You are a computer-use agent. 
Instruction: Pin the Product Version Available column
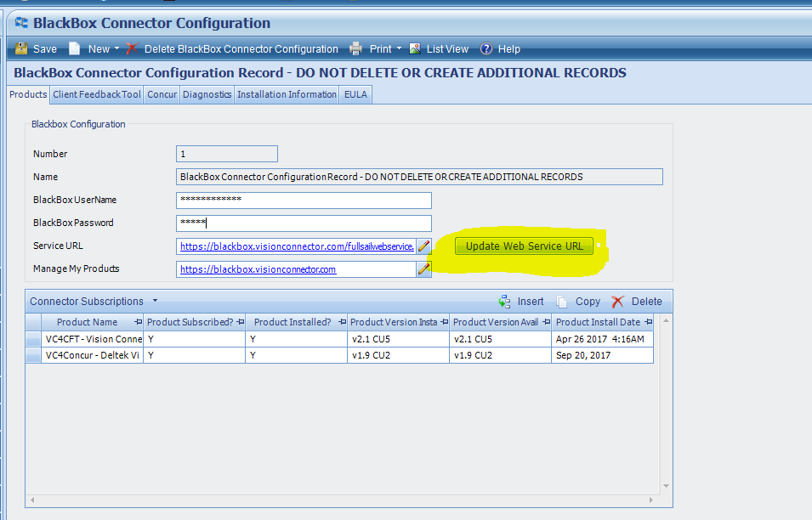pos(547,322)
